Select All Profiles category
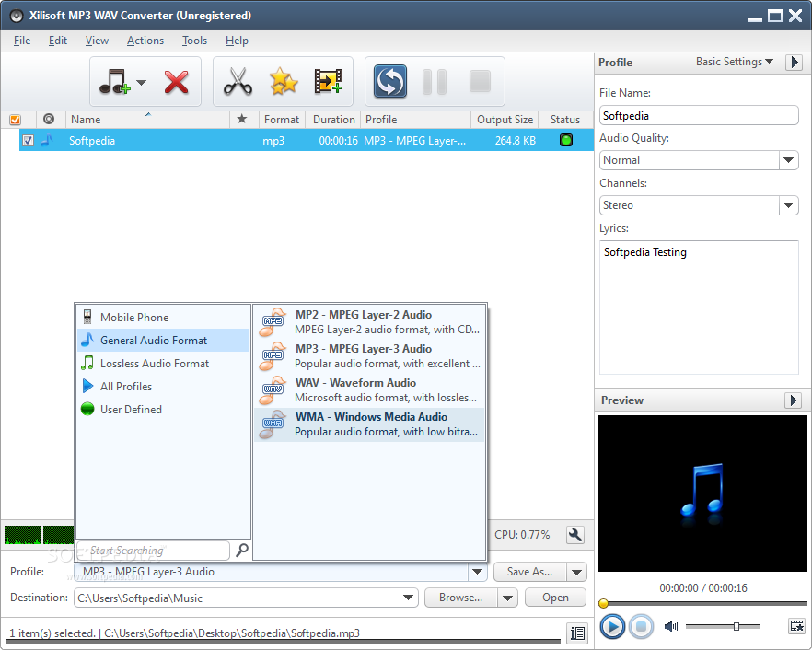Viewport: 812px width, 650px height. 163,387
